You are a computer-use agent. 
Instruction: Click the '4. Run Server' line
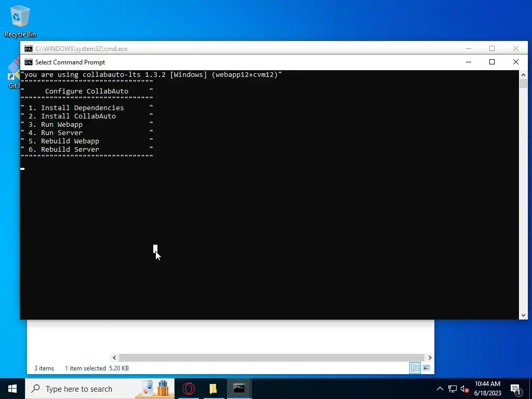[x=55, y=132]
